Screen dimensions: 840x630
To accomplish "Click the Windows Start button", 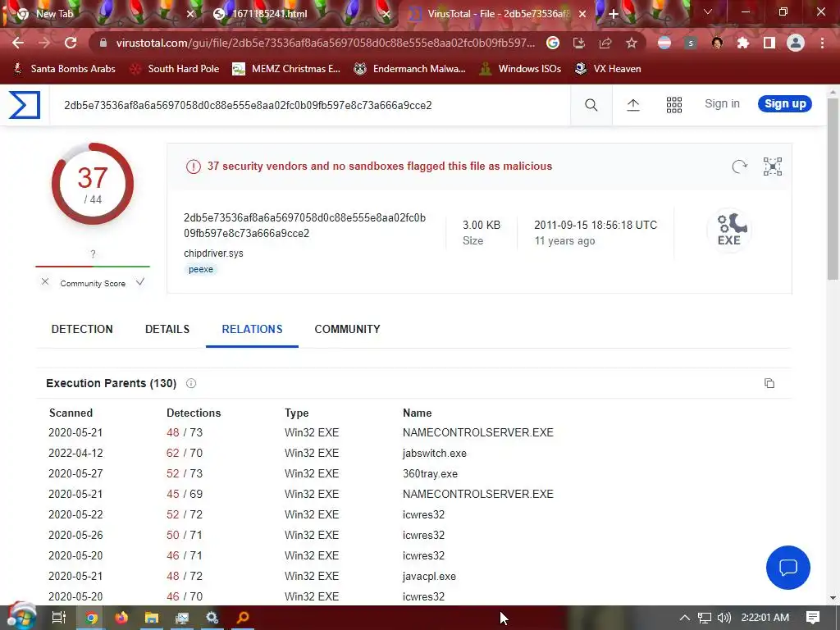I will (21, 617).
